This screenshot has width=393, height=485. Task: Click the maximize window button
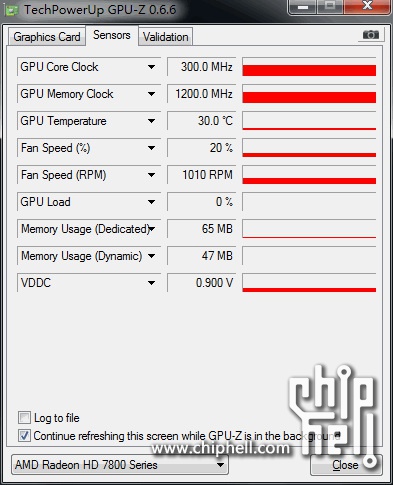pos(330,7)
